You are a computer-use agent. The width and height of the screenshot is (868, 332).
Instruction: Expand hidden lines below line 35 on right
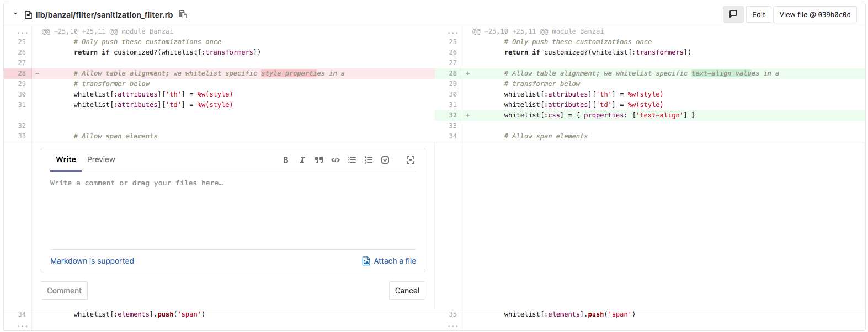452,325
